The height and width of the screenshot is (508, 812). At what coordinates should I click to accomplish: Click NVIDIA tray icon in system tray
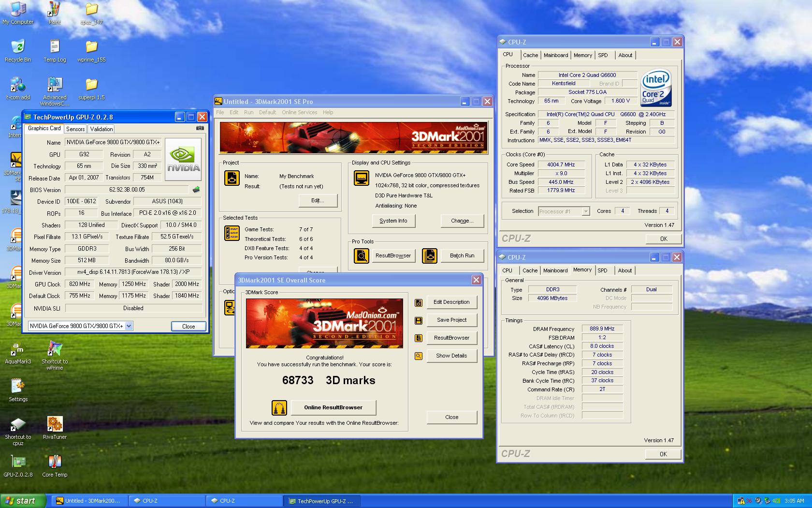click(x=777, y=501)
